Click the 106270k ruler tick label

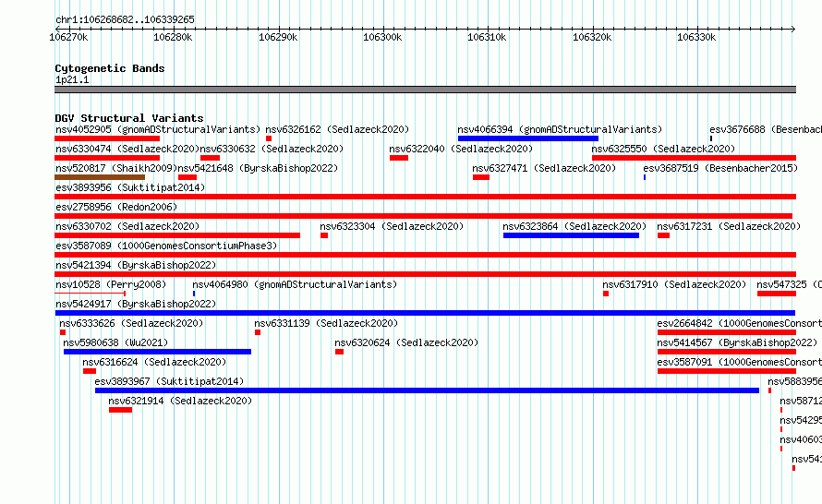click(68, 37)
